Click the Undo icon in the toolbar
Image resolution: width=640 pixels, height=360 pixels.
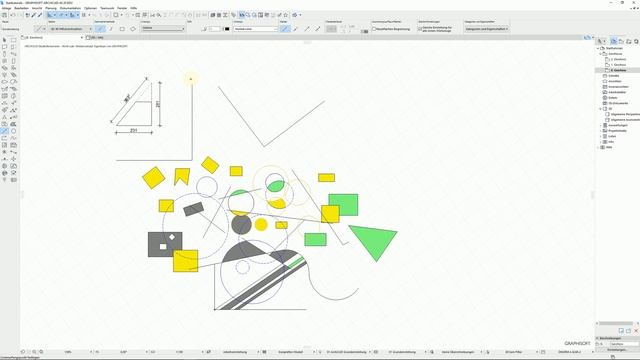(x=13, y=15)
